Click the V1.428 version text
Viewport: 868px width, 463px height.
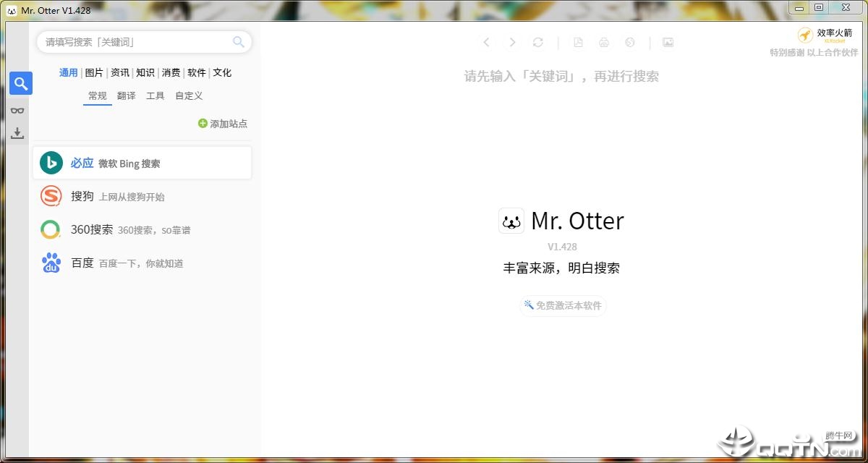click(x=562, y=247)
